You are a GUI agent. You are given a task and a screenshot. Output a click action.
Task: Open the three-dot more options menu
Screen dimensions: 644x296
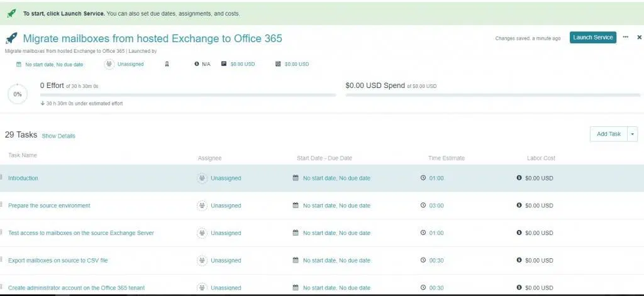tap(626, 38)
